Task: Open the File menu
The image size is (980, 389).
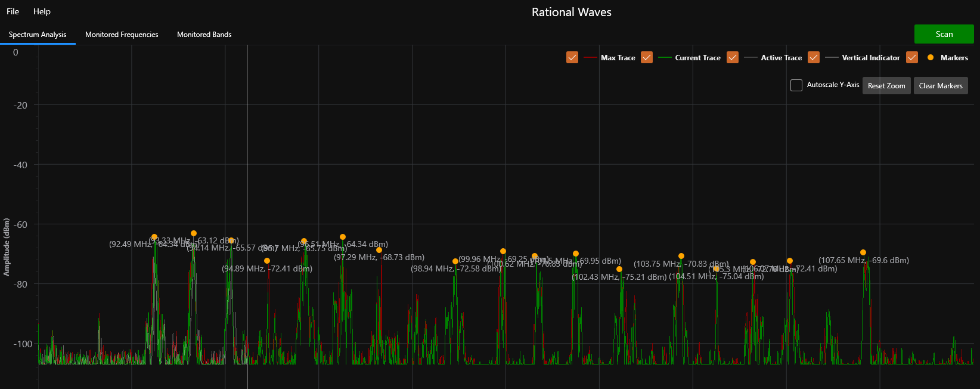Action: [x=13, y=11]
